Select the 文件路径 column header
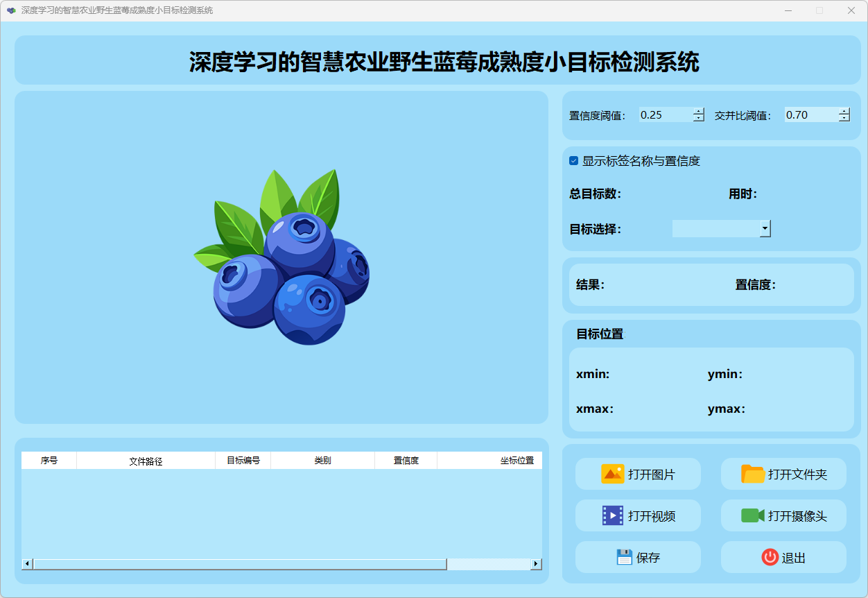This screenshot has height=598, width=868. click(146, 461)
